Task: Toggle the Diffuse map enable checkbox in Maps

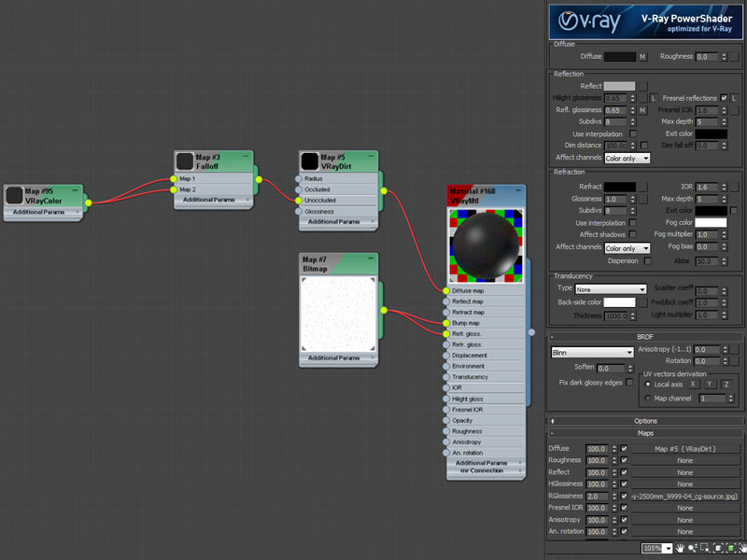Action: 624,449
